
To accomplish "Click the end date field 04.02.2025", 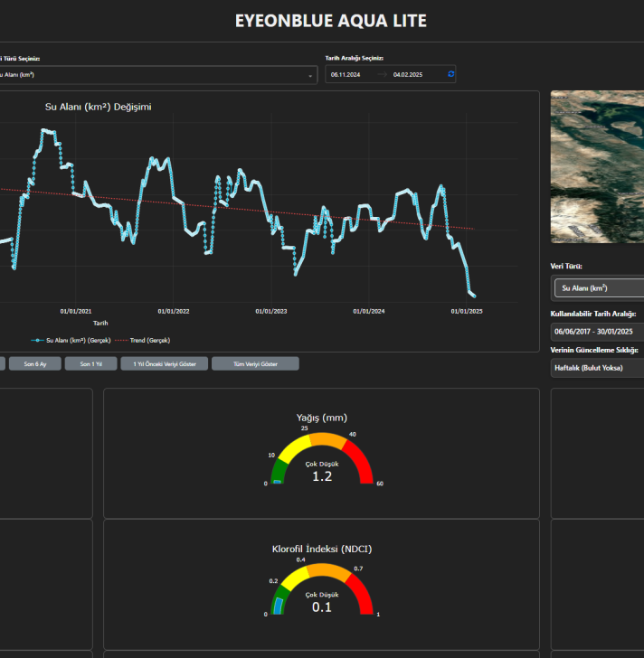I will pos(408,75).
